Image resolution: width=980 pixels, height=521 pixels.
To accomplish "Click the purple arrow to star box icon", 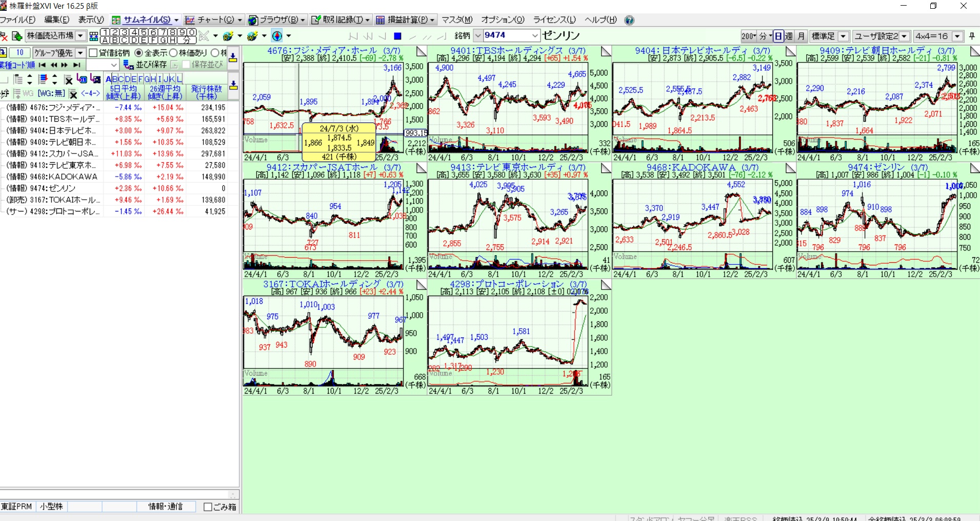I will click(x=95, y=79).
